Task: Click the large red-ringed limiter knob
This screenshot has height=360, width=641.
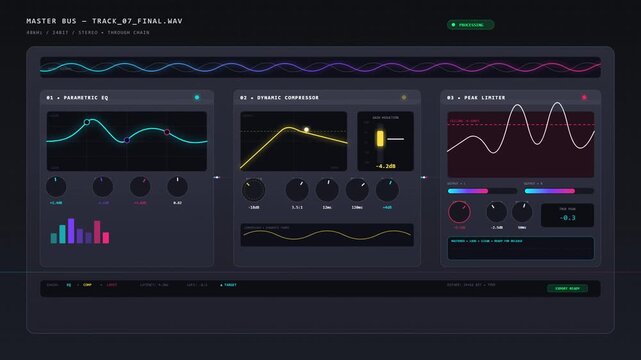Action: [x=459, y=212]
